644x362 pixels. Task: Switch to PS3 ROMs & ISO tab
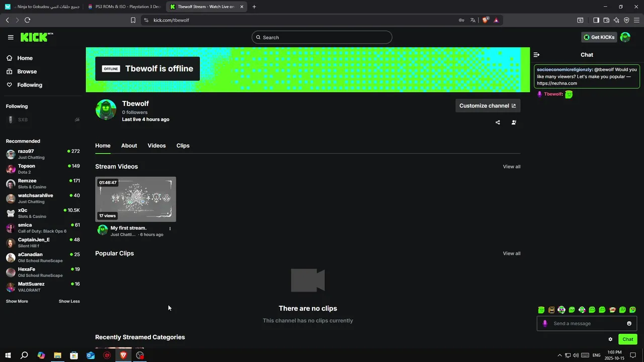[124, 7]
